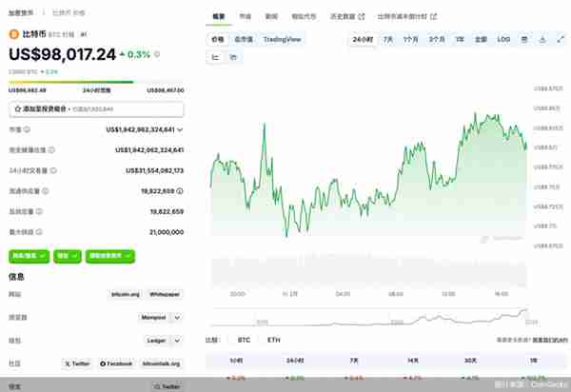571x392 pixels.
Task: Click the info icon beside the price change
Action: pos(157,54)
